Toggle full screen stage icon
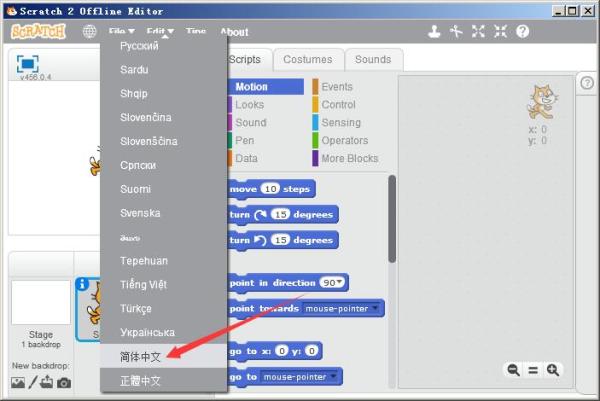600x401 pixels. [x=28, y=64]
